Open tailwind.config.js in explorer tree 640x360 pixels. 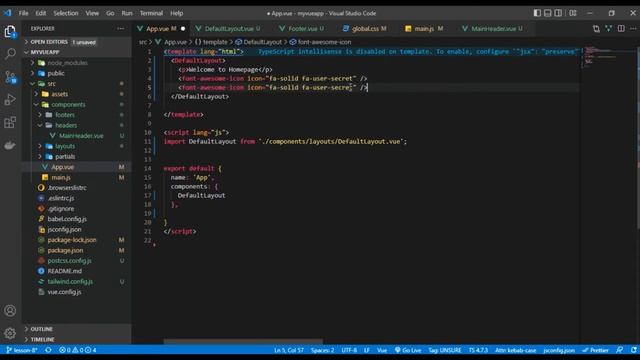77,282
